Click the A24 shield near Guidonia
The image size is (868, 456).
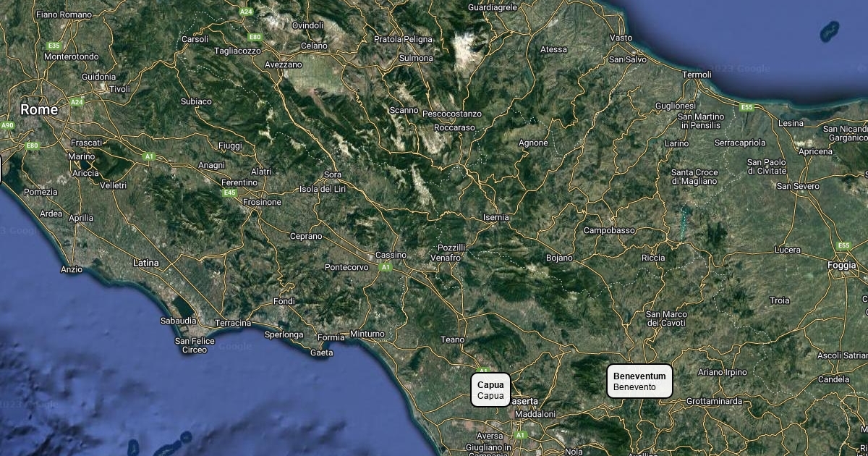[x=77, y=102]
